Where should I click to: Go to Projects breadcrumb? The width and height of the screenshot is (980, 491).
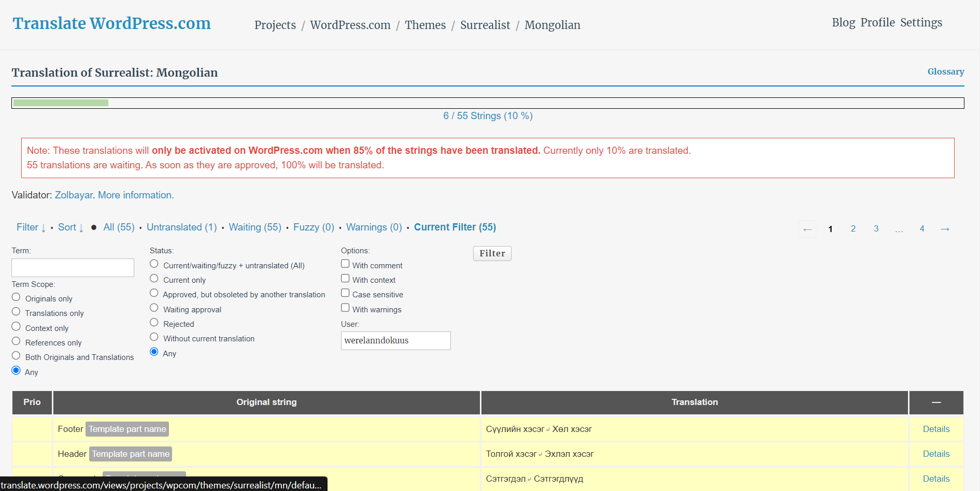coord(275,25)
